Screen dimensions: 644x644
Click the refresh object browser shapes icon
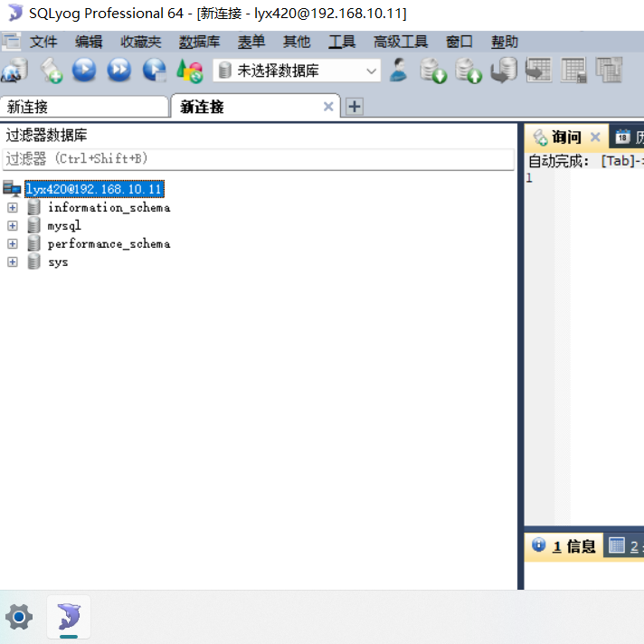[x=189, y=71]
